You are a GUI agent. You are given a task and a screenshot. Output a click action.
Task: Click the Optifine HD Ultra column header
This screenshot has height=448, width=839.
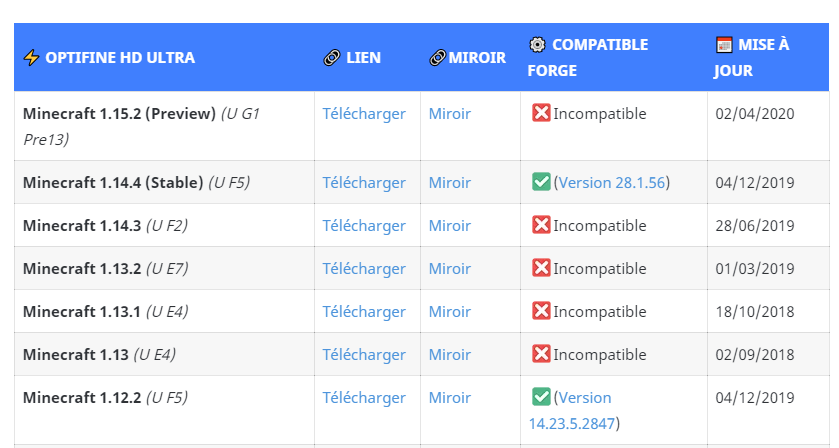pyautogui.click(x=120, y=58)
